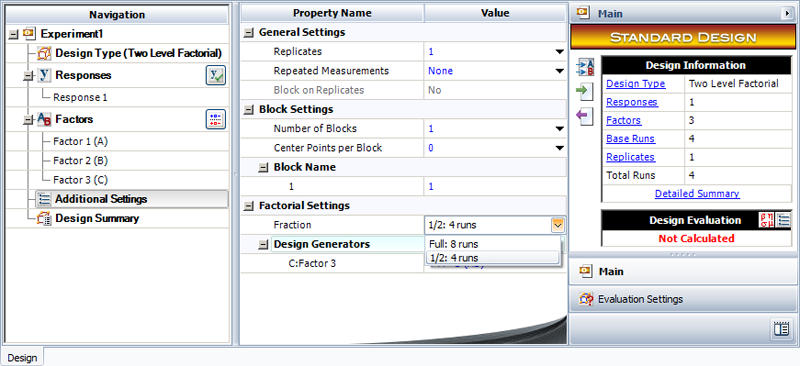The image size is (800, 366).
Task: Select Response 1 in the tree
Action: 80,97
